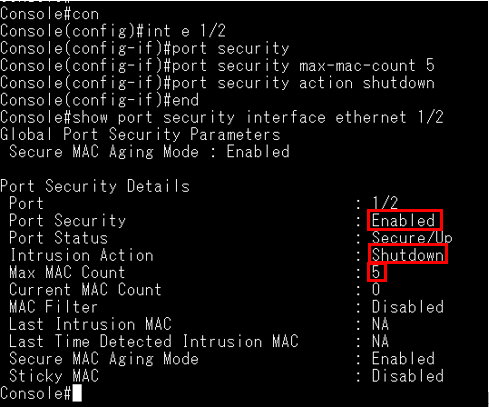Click the red-boxed Max MAC Count value 5
Screen dimensions: 489x407
coord(377,272)
